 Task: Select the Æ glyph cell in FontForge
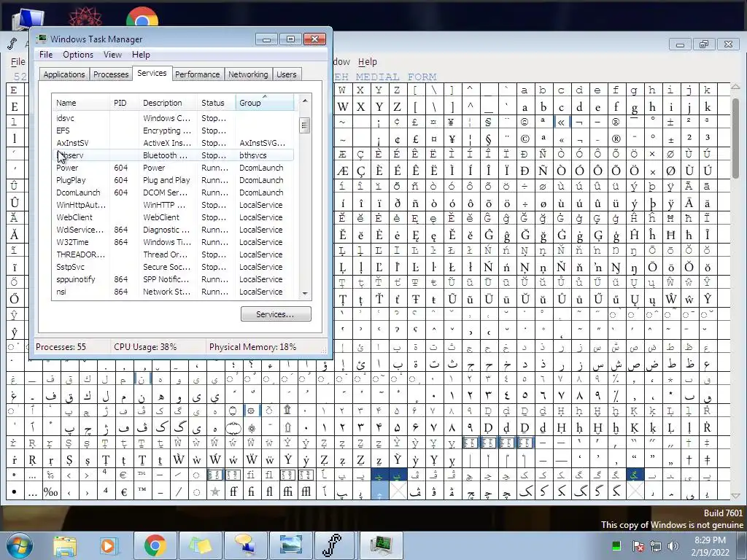tap(343, 171)
